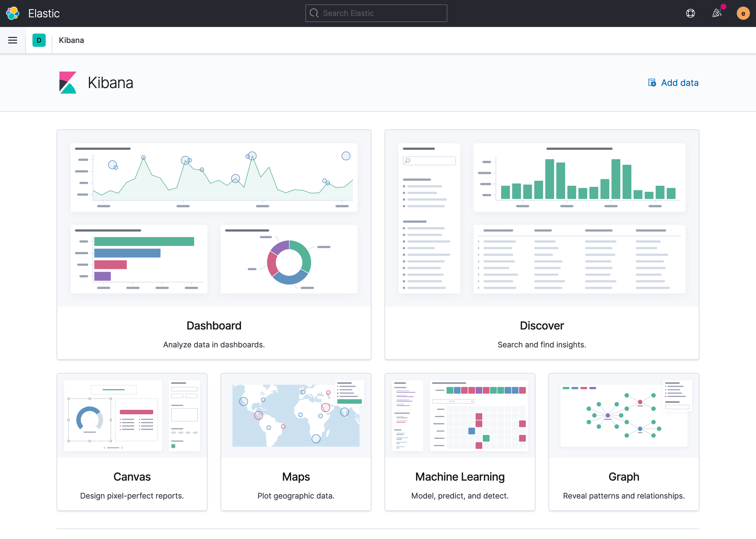Open the hamburger navigation menu

click(x=13, y=40)
